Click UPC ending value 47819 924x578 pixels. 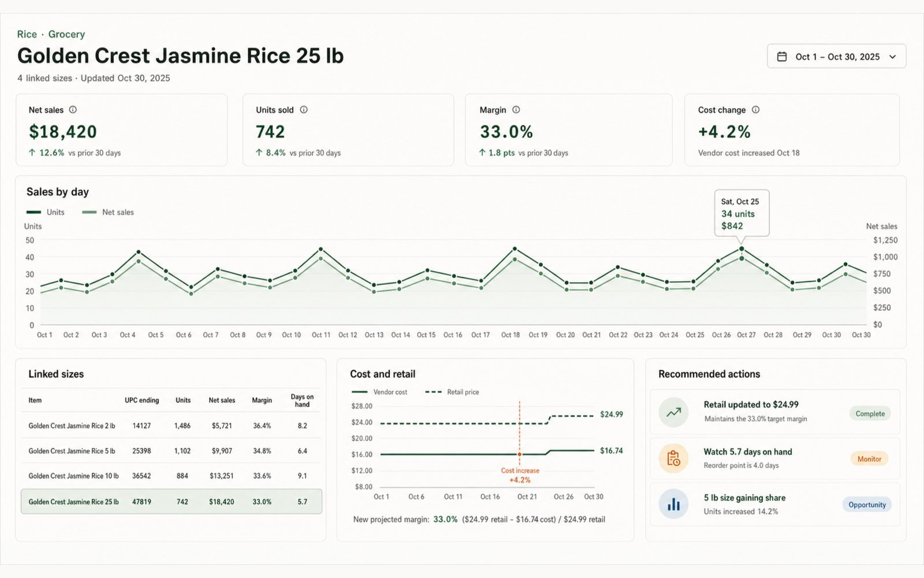pos(141,502)
